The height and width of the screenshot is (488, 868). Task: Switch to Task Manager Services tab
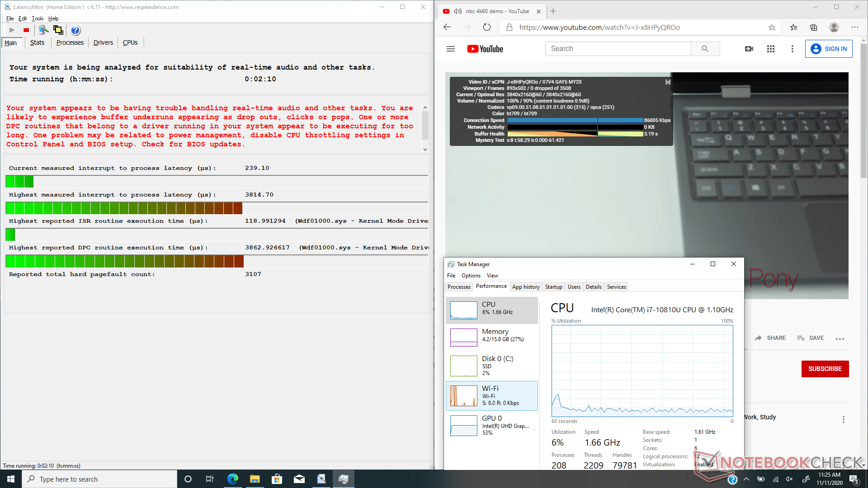tap(616, 287)
